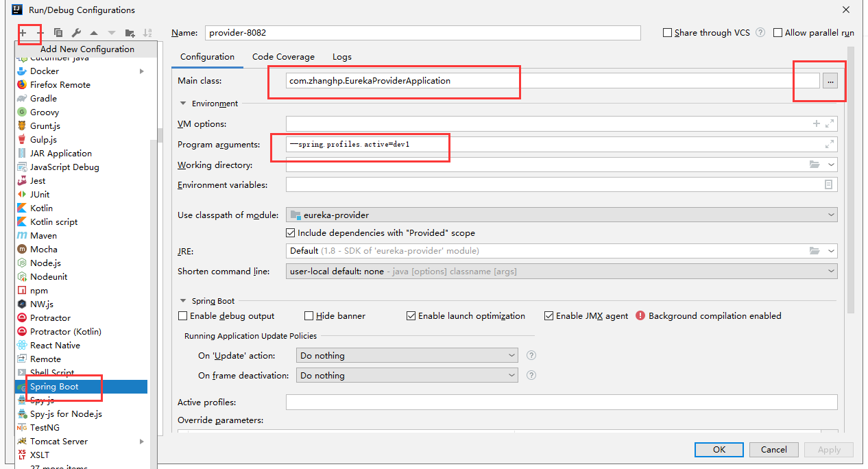Image resolution: width=868 pixels, height=469 pixels.
Task: Click the expand icon in VM options field
Action: click(830, 123)
